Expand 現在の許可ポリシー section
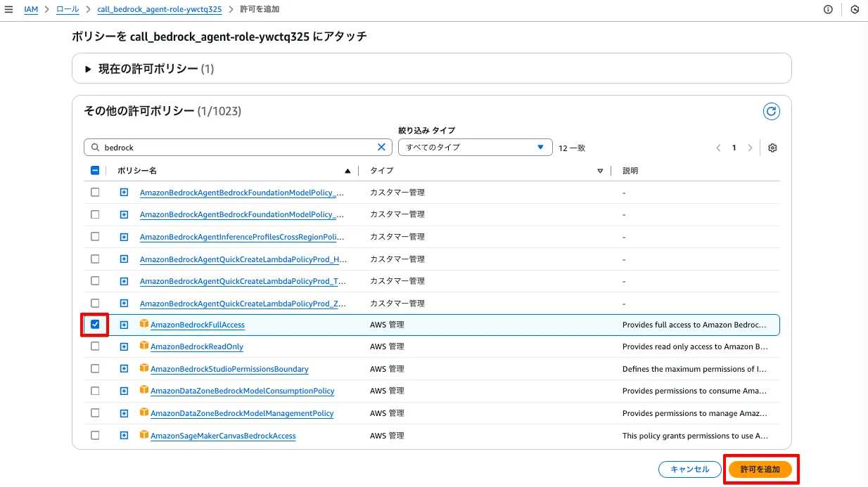The height and width of the screenshot is (487, 868). (x=89, y=69)
